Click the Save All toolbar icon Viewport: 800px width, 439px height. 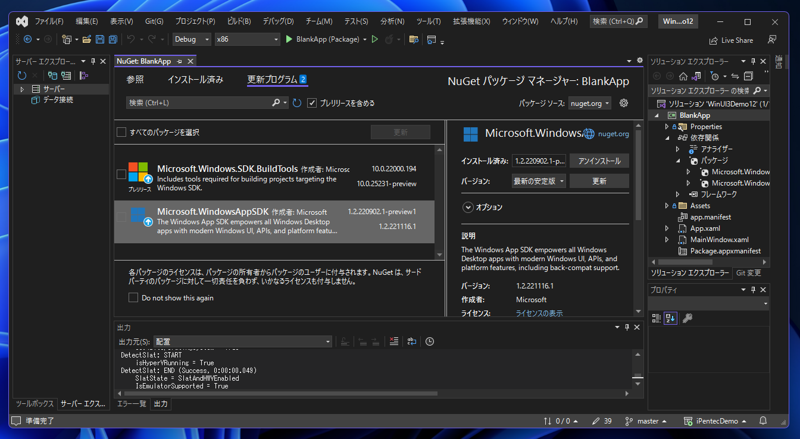point(113,39)
